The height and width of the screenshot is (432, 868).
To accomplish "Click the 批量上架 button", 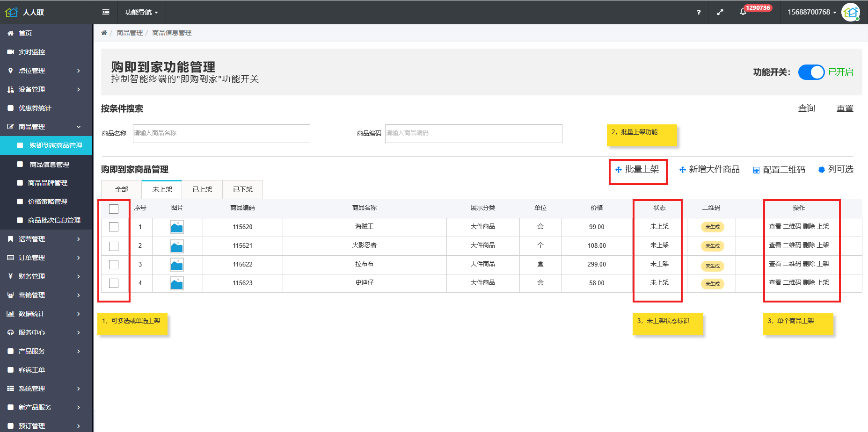I will (637, 170).
